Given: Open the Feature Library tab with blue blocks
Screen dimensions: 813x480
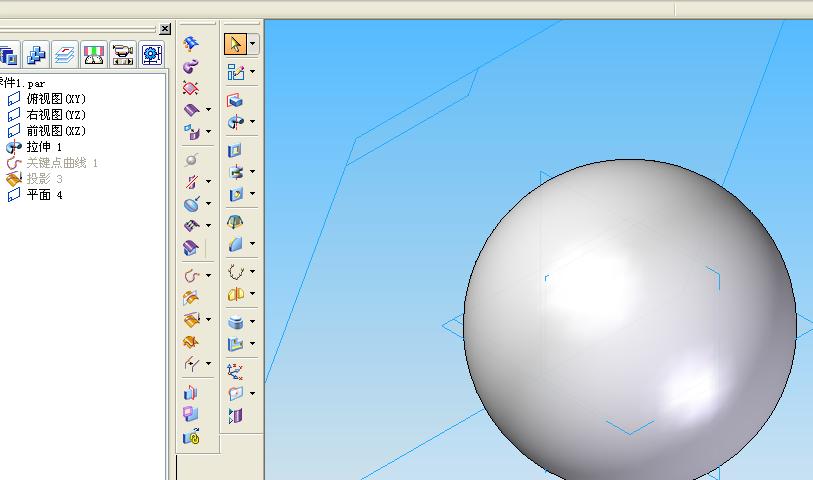Looking at the screenshot, I should point(36,54).
